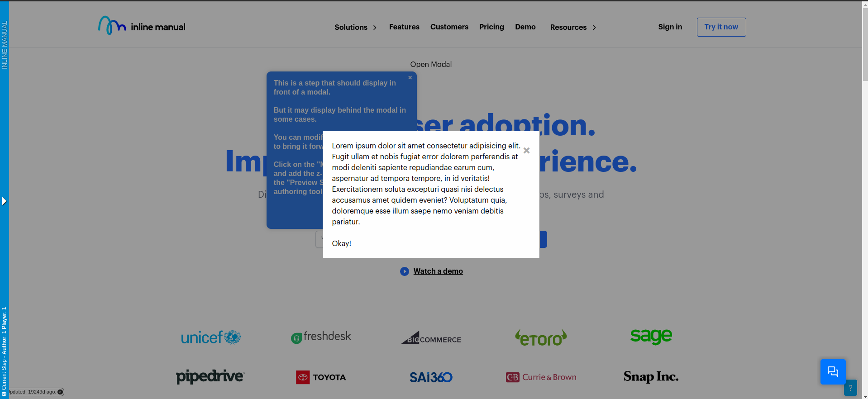Click the Watch a demo link

(x=438, y=271)
